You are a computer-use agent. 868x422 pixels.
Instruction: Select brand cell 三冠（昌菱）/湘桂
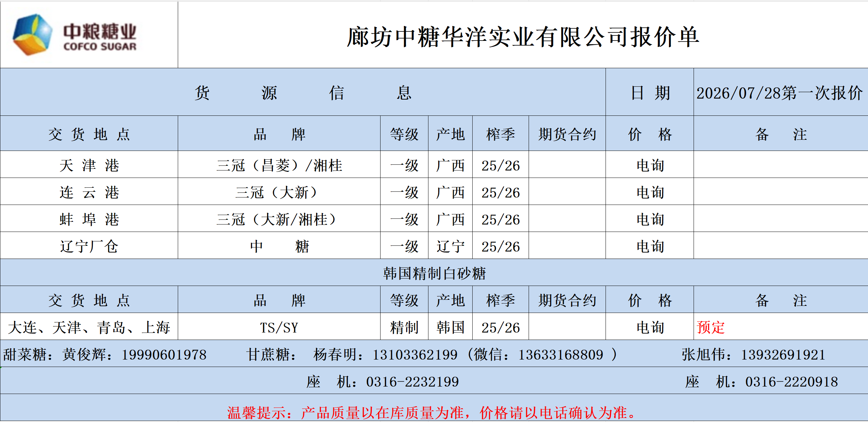[279, 165]
